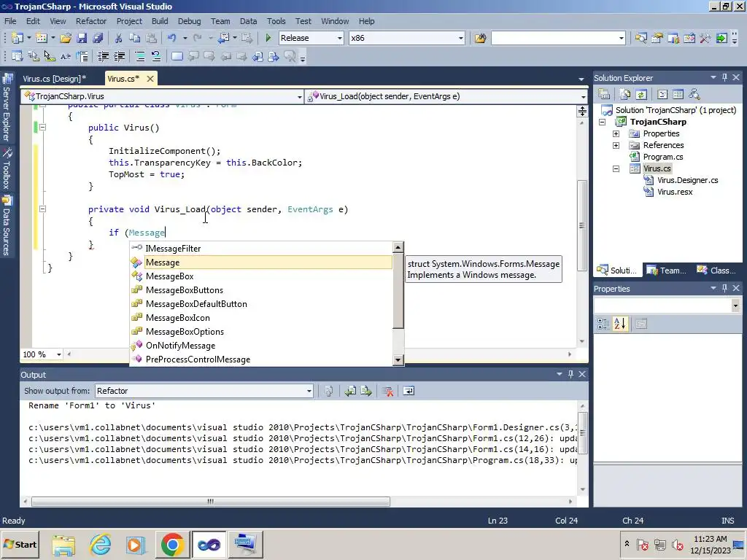The height and width of the screenshot is (560, 747).
Task: Open the Debug menu
Action: 189,21
